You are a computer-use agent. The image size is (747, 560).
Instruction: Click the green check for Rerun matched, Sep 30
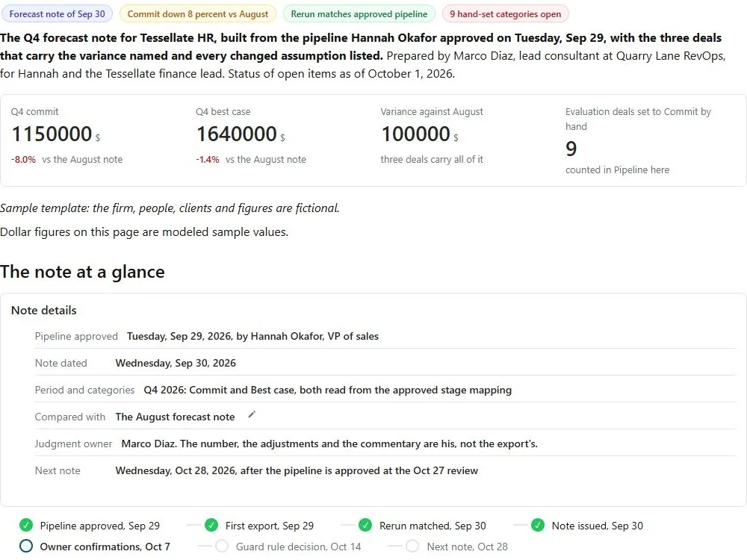point(365,525)
